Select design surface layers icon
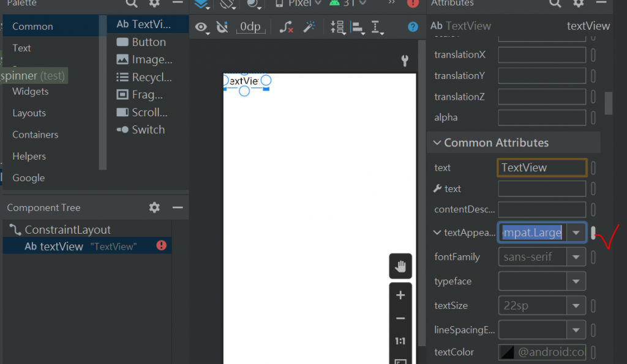Screen dimensions: 627x364 point(201,4)
